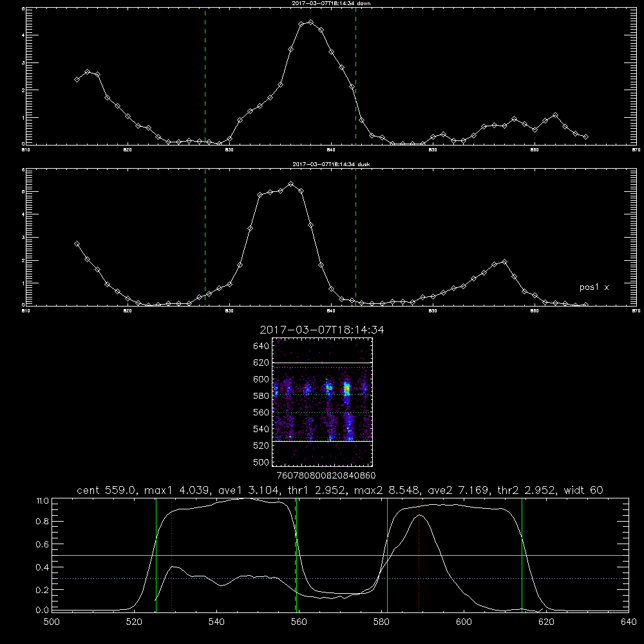This screenshot has height=644, width=644.
Task: Click bottom plot y-axis label 0.4
Action: [x=43, y=567]
